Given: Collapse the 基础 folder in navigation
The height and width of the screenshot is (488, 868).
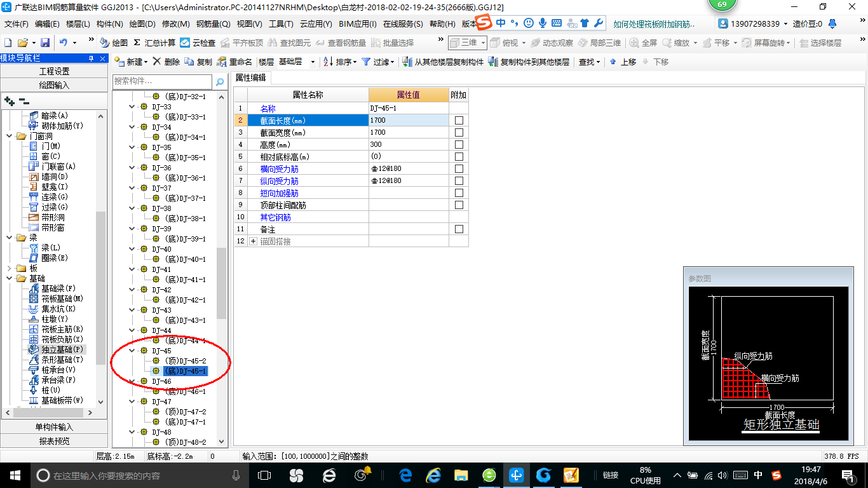Looking at the screenshot, I should (x=10, y=278).
